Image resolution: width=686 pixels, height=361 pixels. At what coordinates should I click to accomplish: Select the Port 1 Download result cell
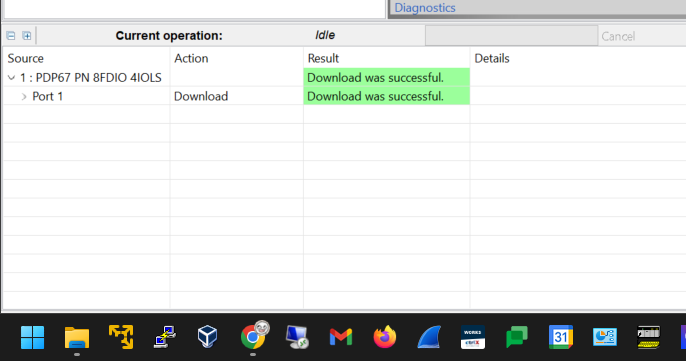386,96
